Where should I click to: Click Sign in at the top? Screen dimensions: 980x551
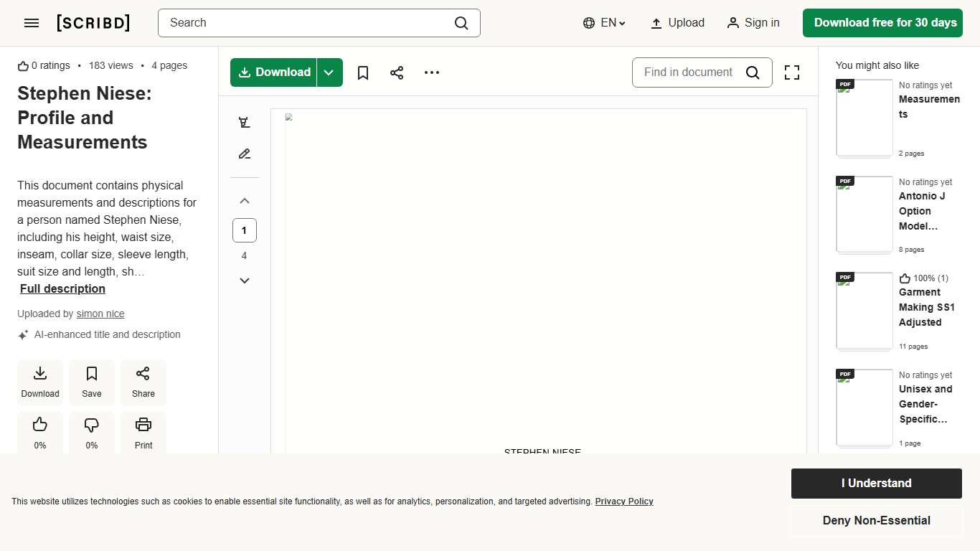pyautogui.click(x=753, y=23)
